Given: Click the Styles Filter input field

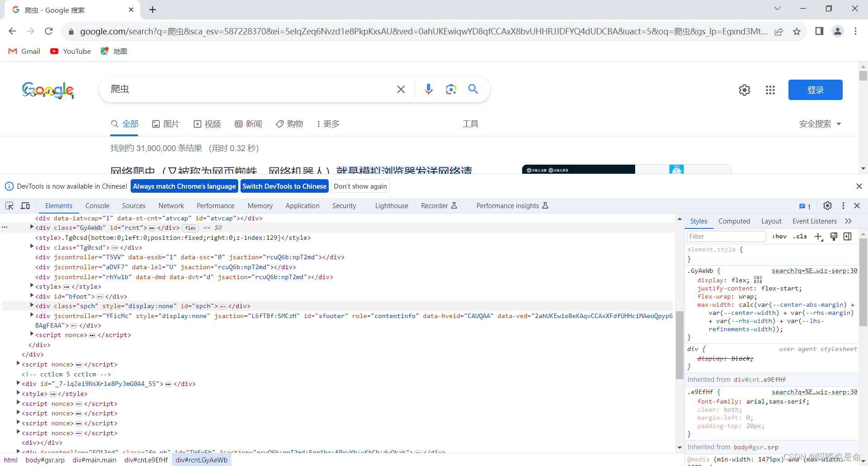Looking at the screenshot, I should [x=726, y=237].
